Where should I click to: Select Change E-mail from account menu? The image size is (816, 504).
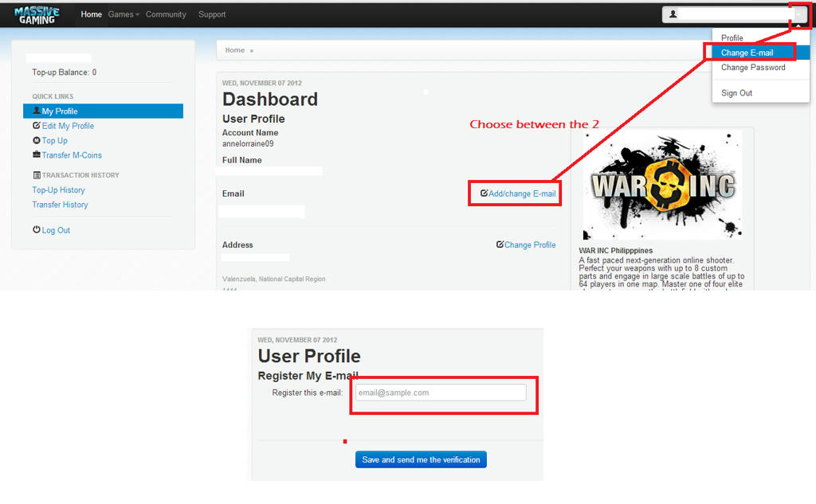click(x=747, y=53)
